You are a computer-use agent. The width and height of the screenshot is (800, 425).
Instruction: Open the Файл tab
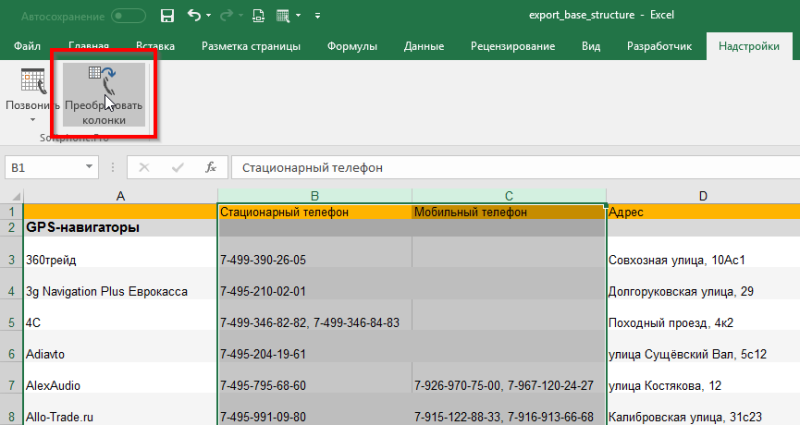click(x=27, y=46)
